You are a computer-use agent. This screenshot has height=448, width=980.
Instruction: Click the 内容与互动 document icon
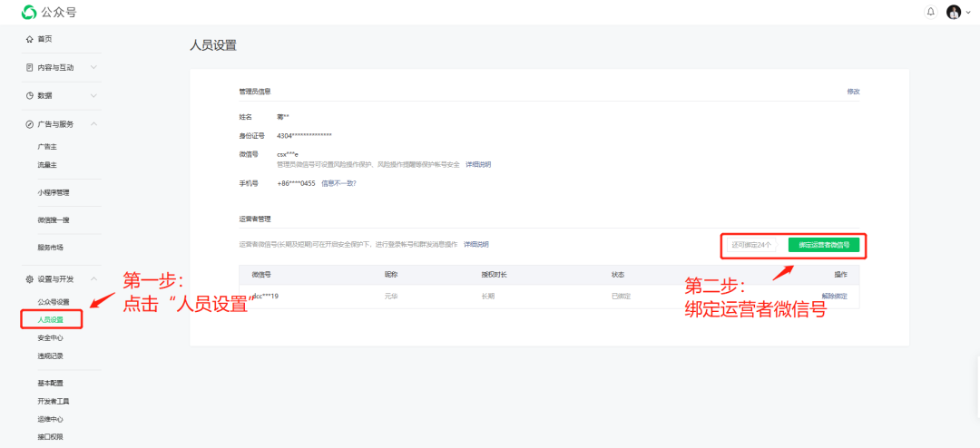click(x=30, y=67)
